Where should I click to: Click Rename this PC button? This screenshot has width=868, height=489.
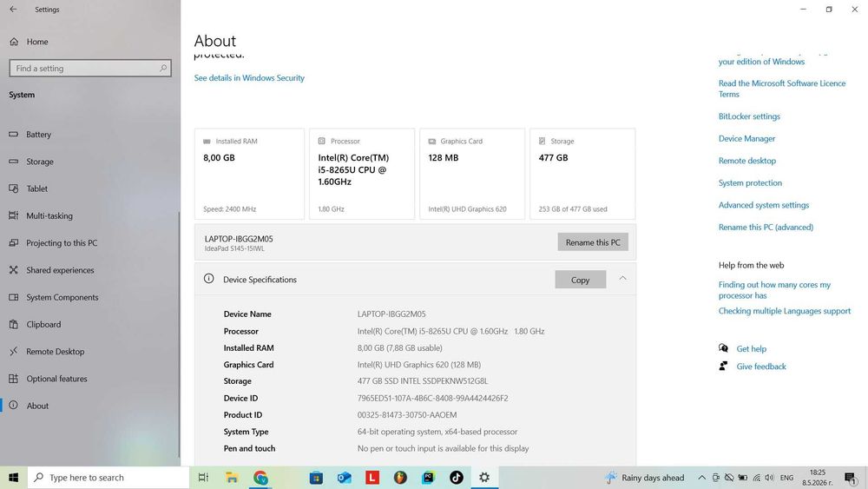[x=593, y=242]
